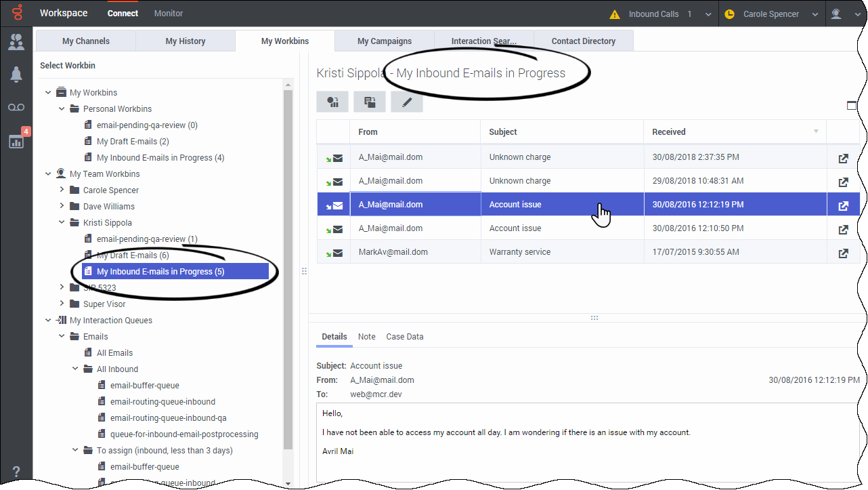
Task: Collapse the To assign folder
Action: (x=75, y=451)
